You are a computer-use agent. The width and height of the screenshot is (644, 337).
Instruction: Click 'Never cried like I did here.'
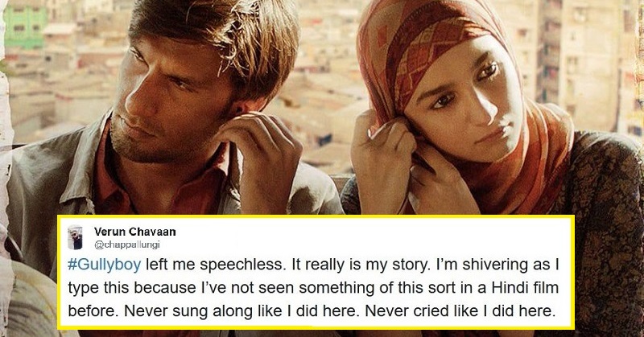[x=460, y=310]
